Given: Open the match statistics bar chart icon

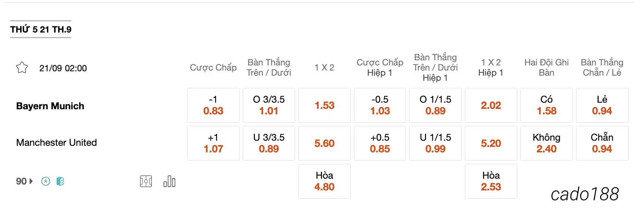Looking at the screenshot, I should point(169,181).
